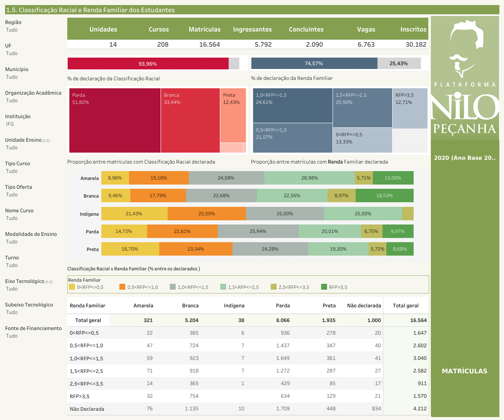The width and height of the screenshot is (504, 420).
Task: Select the RFP>3,5 green legend swatch
Action: [324, 287]
